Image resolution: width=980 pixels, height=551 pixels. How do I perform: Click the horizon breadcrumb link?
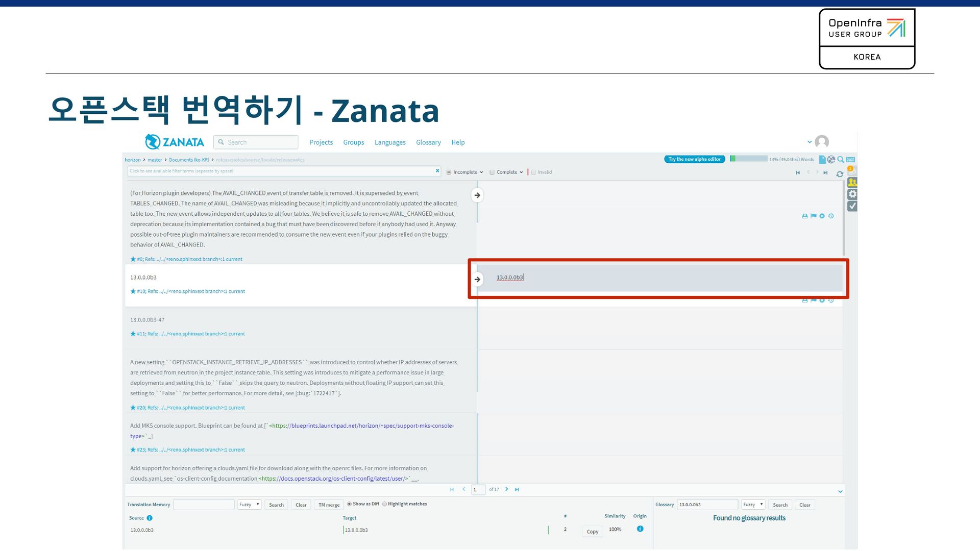tap(133, 160)
